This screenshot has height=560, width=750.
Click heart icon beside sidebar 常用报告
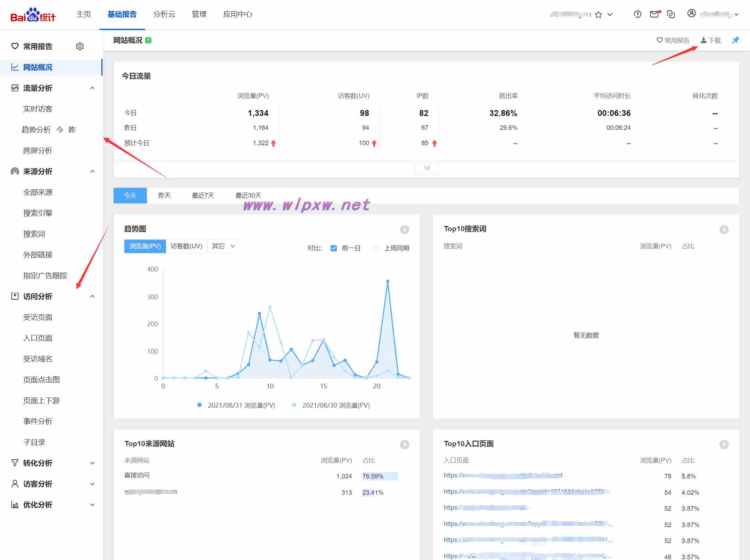(15, 46)
